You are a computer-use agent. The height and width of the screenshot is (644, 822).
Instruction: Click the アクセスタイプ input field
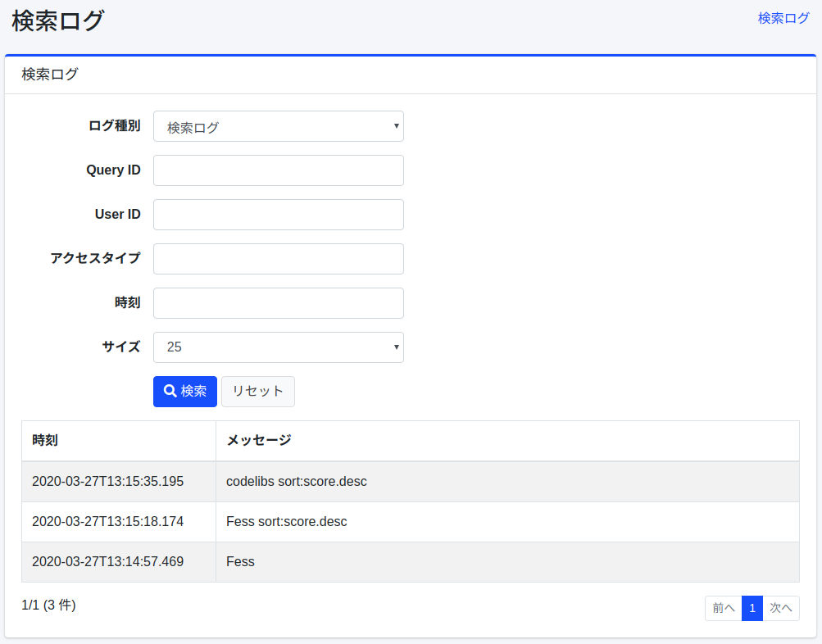point(278,259)
